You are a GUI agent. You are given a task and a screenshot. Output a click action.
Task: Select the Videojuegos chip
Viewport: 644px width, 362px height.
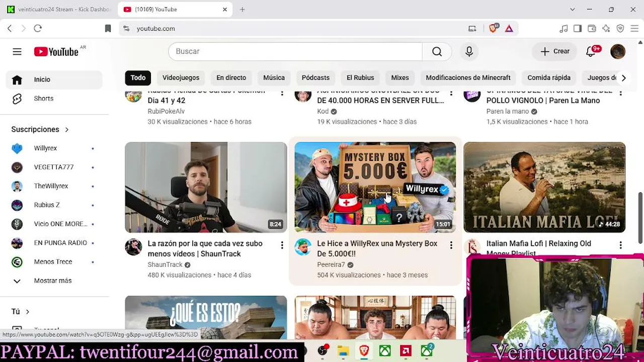[181, 78]
